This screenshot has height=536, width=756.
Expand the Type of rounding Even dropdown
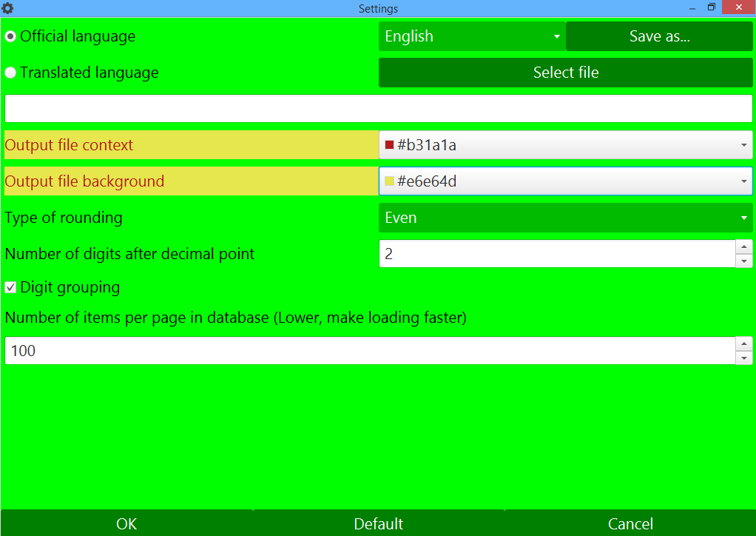tap(566, 218)
